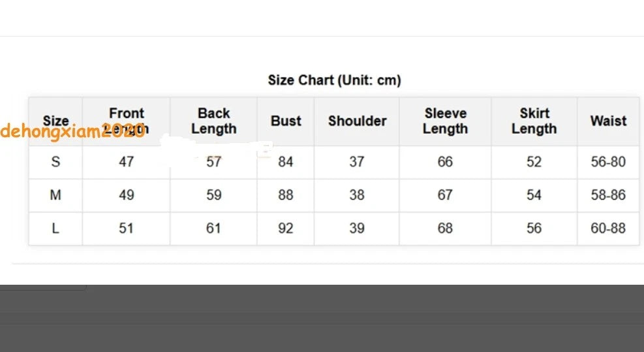The width and height of the screenshot is (644, 352).
Task: Select the M size row label
Action: (x=55, y=195)
